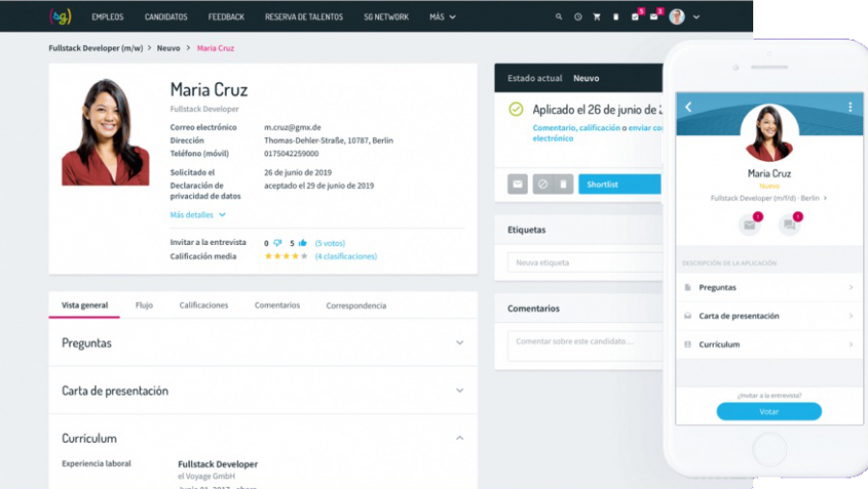The height and width of the screenshot is (489, 868).
Task: Select the Vista general tab
Action: tap(85, 305)
